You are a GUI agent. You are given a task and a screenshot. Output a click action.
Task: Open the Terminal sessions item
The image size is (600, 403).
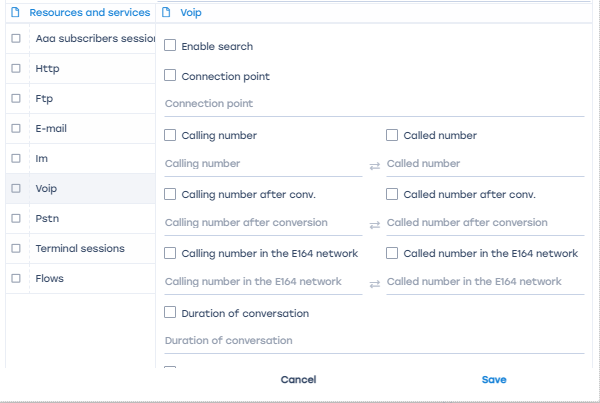(80, 248)
